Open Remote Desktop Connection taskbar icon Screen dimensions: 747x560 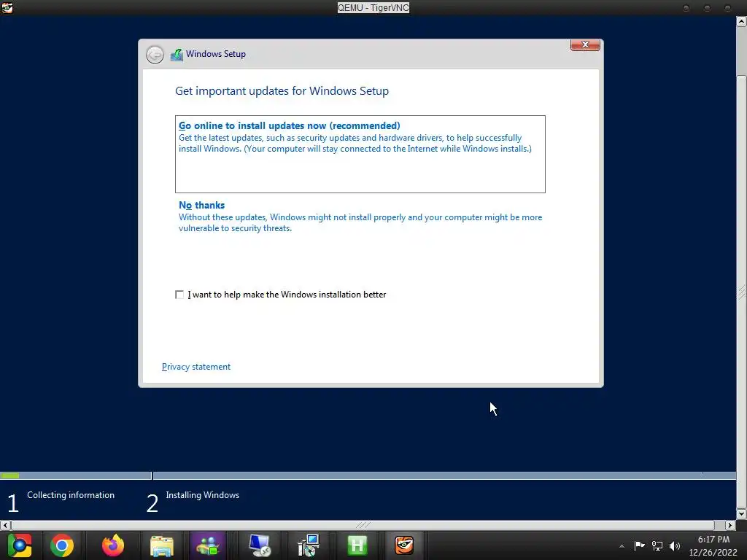point(260,545)
